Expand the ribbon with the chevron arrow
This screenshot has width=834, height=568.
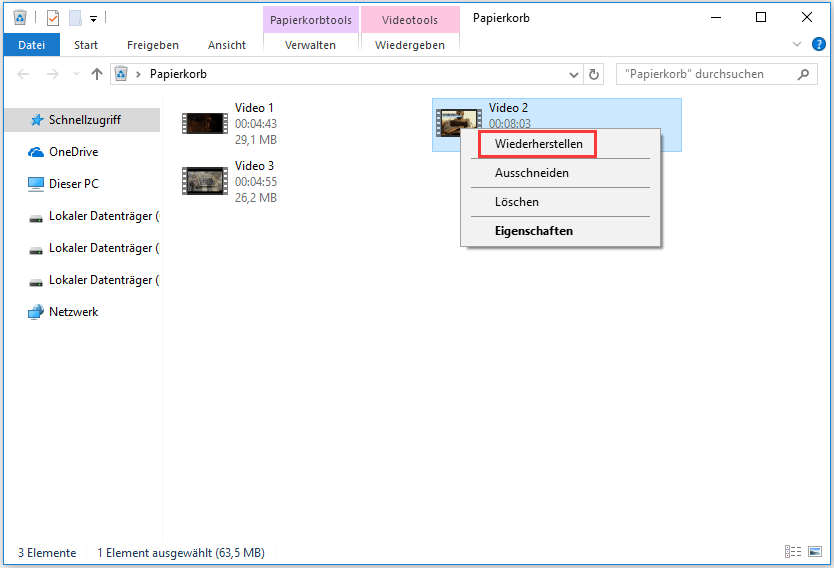[796, 45]
